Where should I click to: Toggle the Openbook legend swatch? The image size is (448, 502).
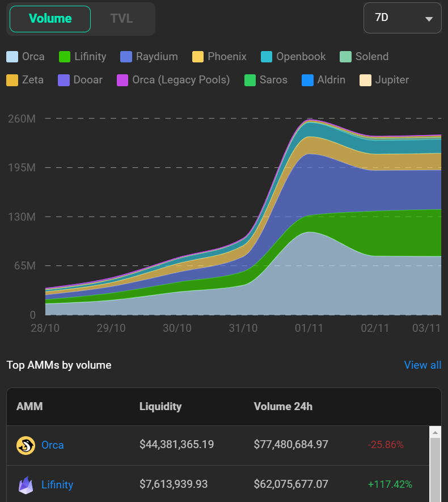267,57
